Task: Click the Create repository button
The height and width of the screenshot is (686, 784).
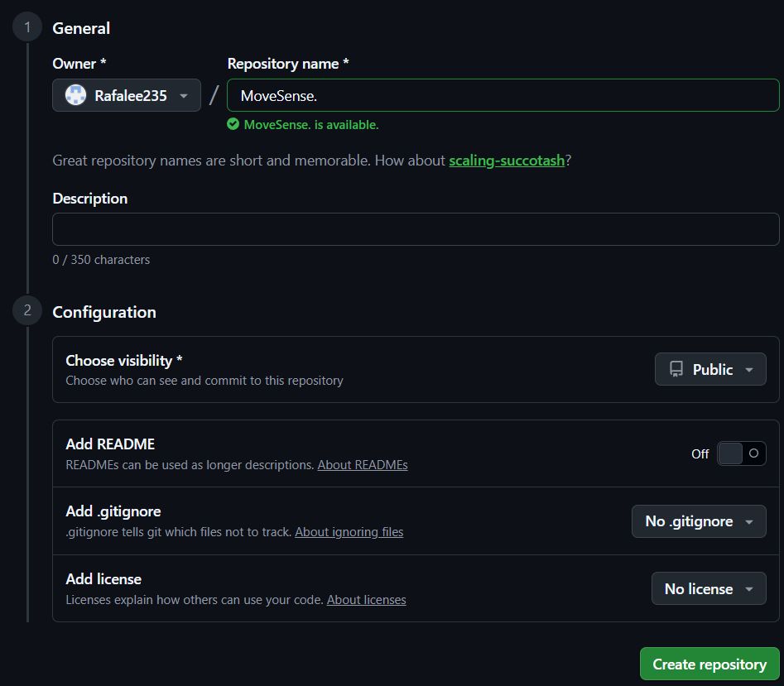Action: click(709, 664)
